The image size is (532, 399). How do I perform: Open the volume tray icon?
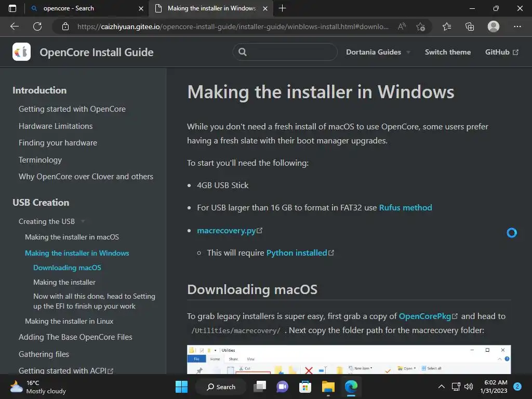point(469,387)
